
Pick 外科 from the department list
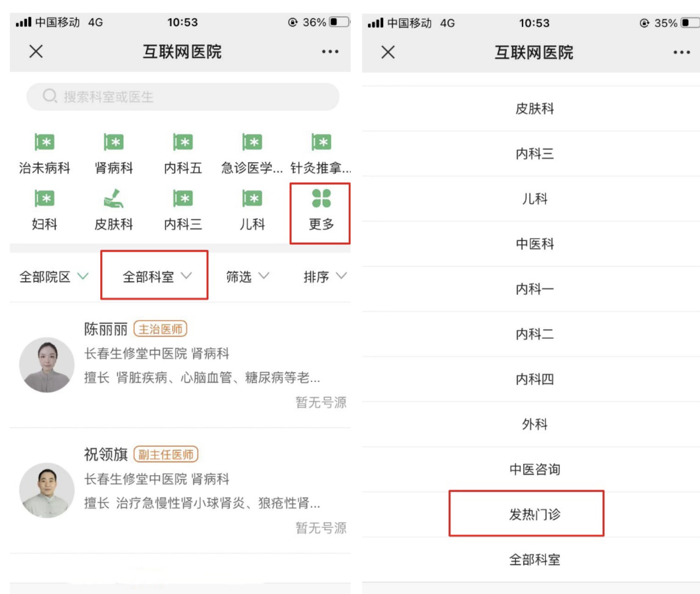pos(534,424)
